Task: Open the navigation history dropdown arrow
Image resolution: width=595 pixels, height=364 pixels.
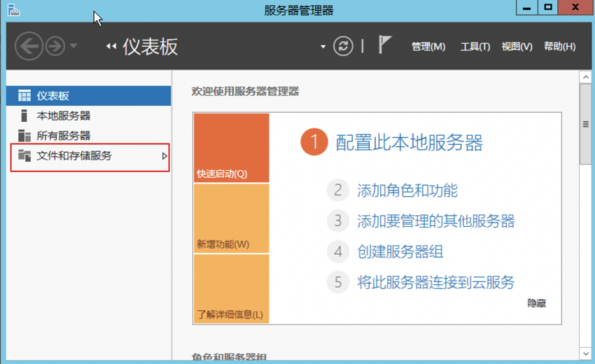Action: (73, 46)
